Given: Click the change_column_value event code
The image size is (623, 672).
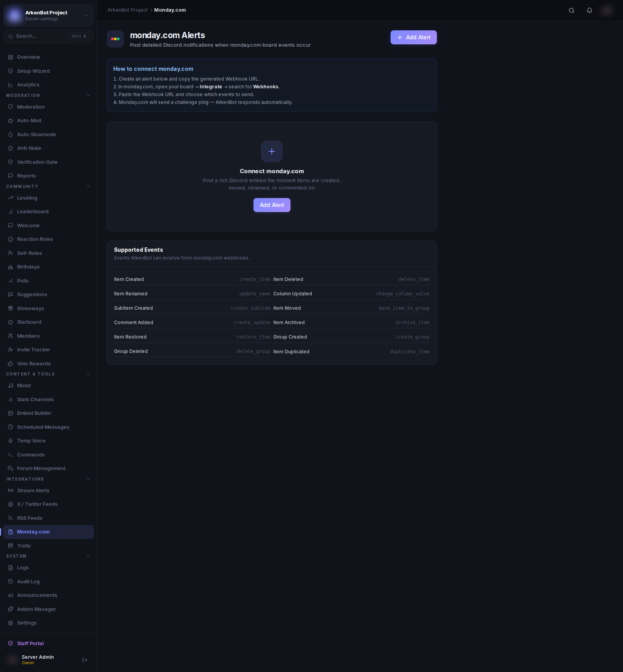Looking at the screenshot, I should pos(403,294).
